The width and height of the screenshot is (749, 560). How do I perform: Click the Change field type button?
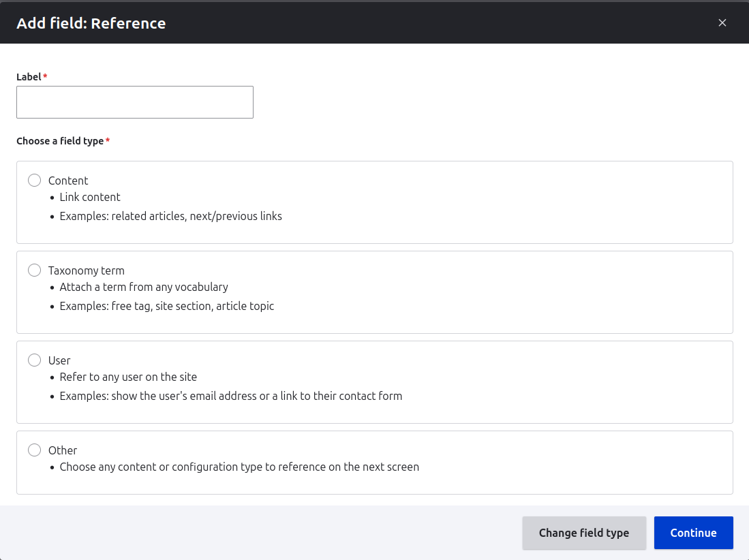tap(583, 533)
